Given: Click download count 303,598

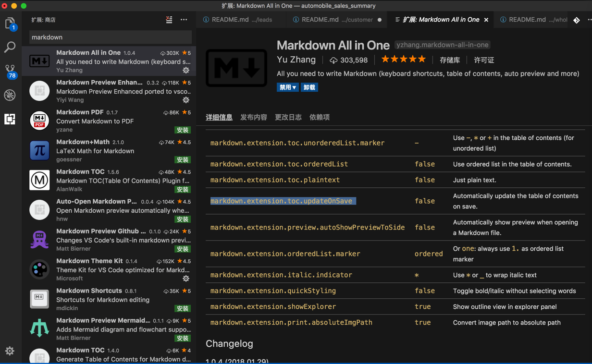Looking at the screenshot, I should [x=348, y=60].
